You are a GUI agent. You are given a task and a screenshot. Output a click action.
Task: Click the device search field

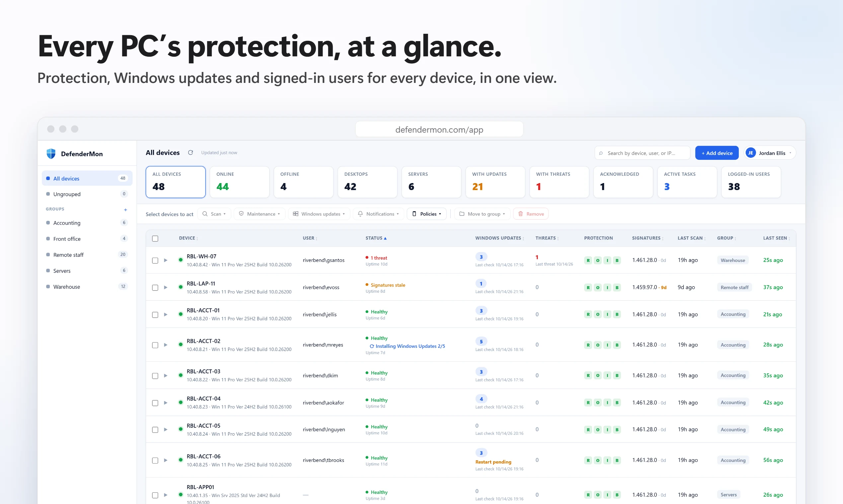pyautogui.click(x=643, y=153)
